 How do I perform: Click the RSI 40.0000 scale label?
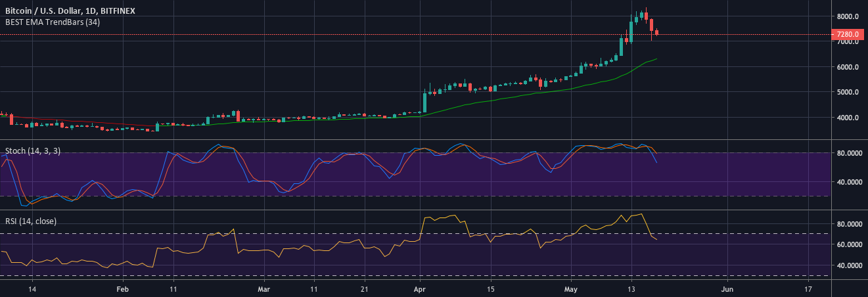tap(848, 265)
